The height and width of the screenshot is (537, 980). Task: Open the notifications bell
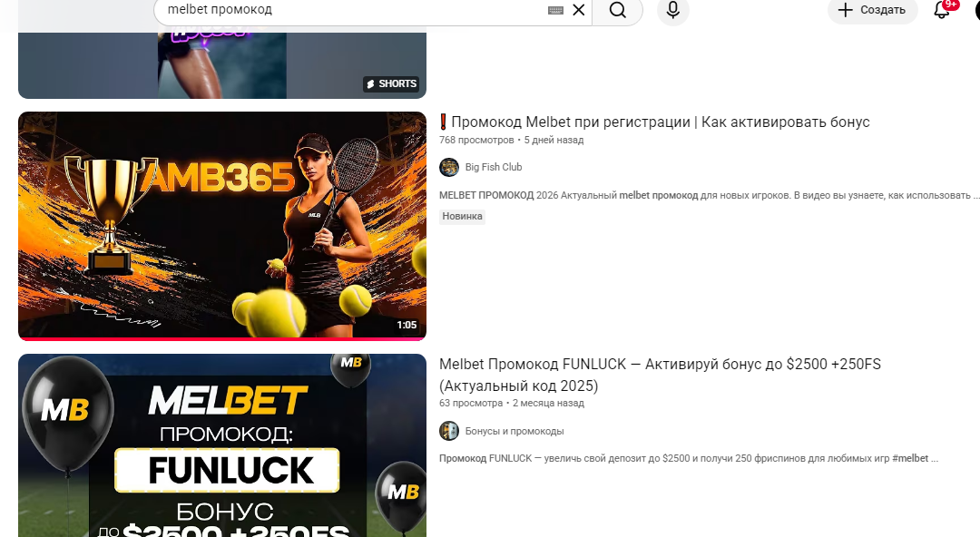[x=942, y=10]
